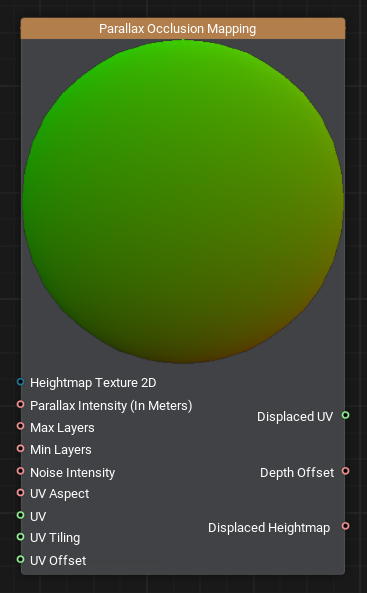
Task: Click the Heightmap Texture 2D label
Action: pos(93,383)
